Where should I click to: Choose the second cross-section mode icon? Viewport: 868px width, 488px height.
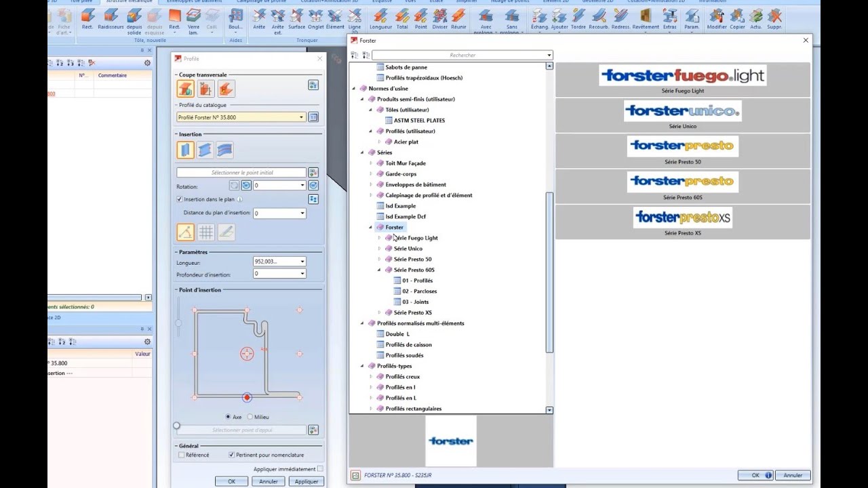pos(205,88)
